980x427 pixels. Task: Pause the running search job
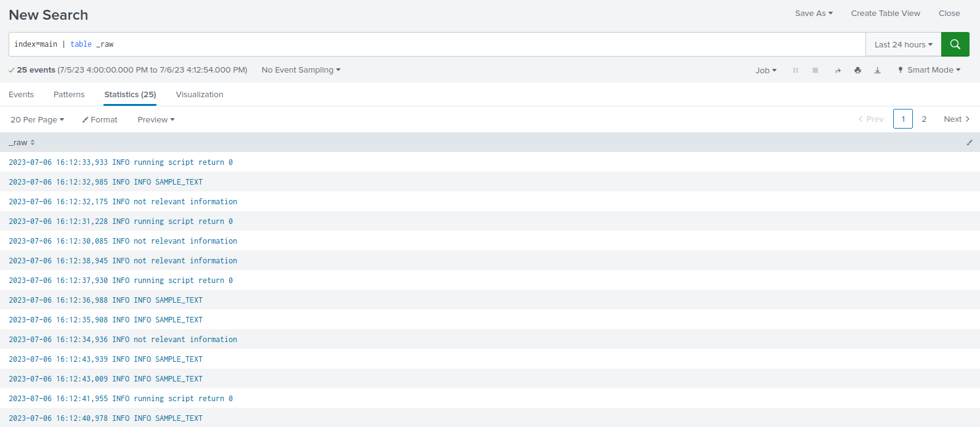795,70
